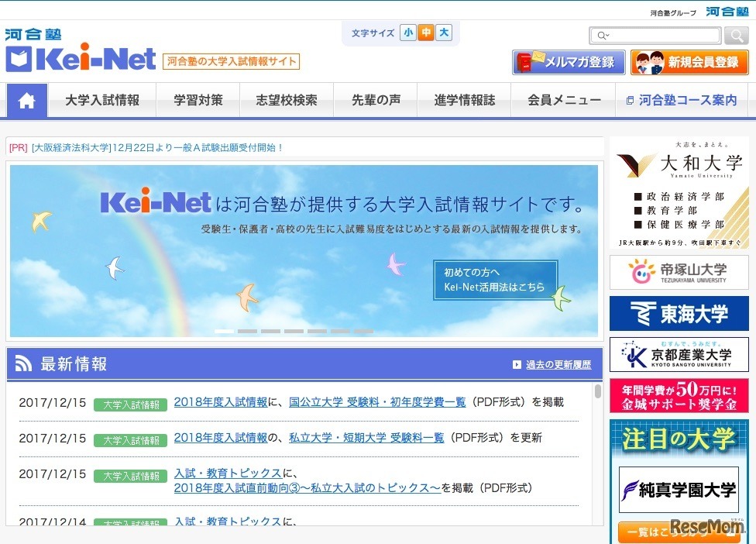
Task: Click the 河合塾 logo at top right
Action: click(727, 12)
